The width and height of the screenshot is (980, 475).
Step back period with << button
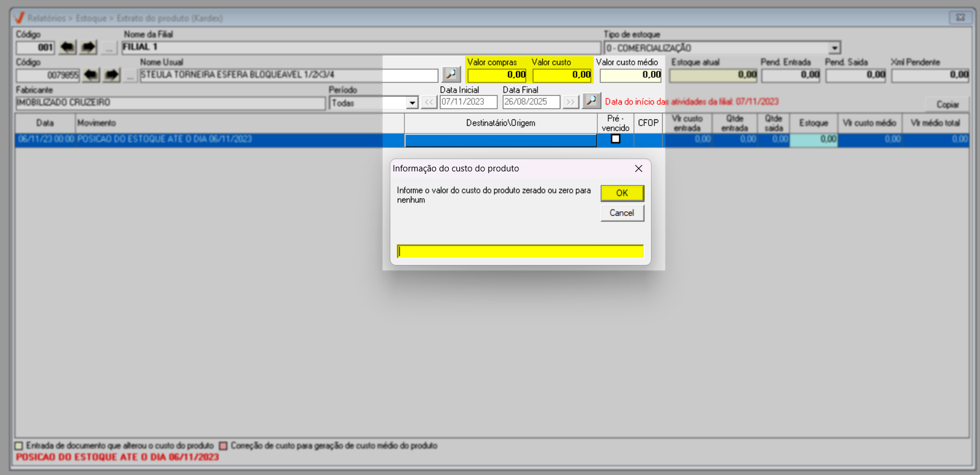pyautogui.click(x=429, y=102)
